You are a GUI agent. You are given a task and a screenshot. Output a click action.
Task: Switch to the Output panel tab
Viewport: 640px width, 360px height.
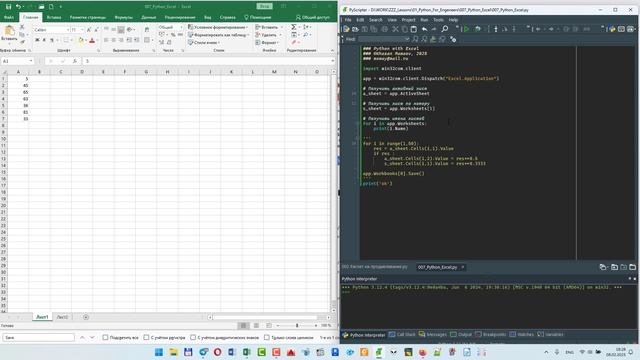coord(461,335)
